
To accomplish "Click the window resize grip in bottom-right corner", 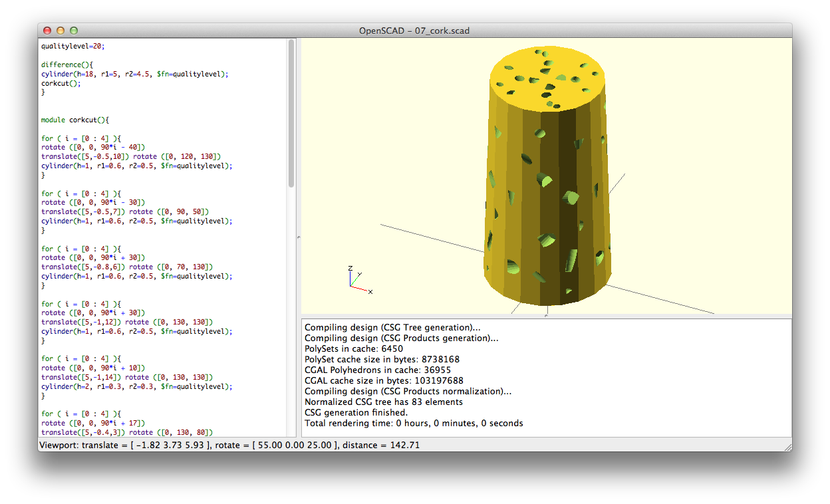I will (x=787, y=447).
